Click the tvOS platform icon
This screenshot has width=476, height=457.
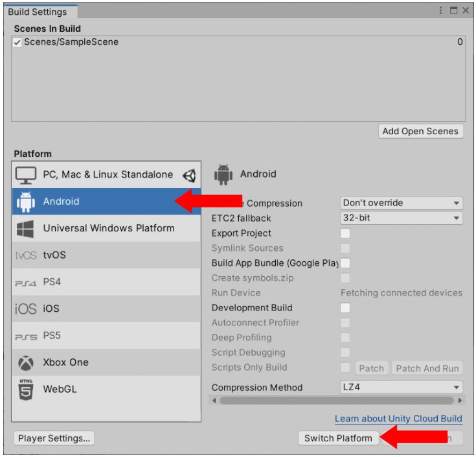(x=26, y=255)
